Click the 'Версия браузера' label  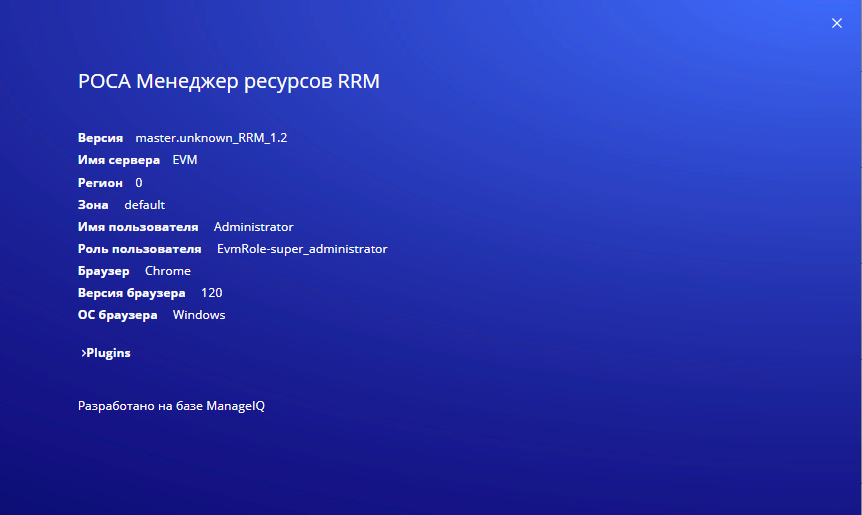[x=131, y=293]
